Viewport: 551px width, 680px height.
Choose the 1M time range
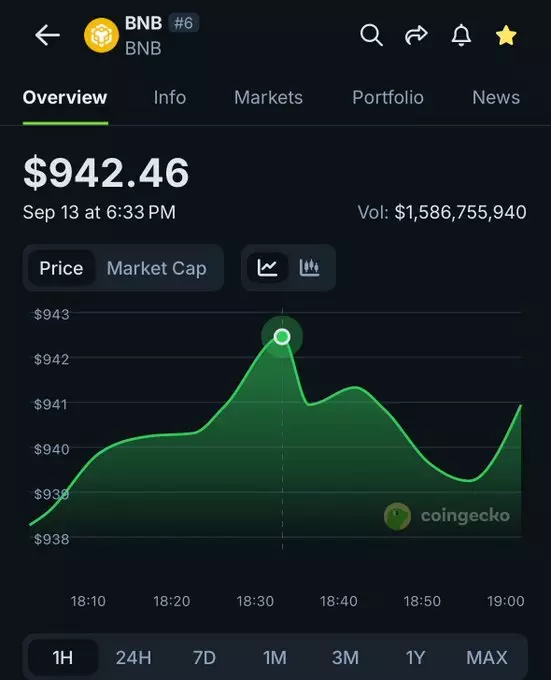(275, 657)
